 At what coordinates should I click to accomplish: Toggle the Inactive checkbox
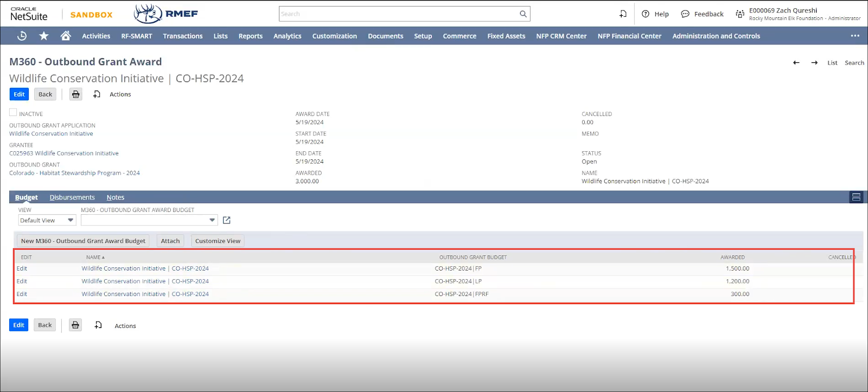tap(13, 113)
